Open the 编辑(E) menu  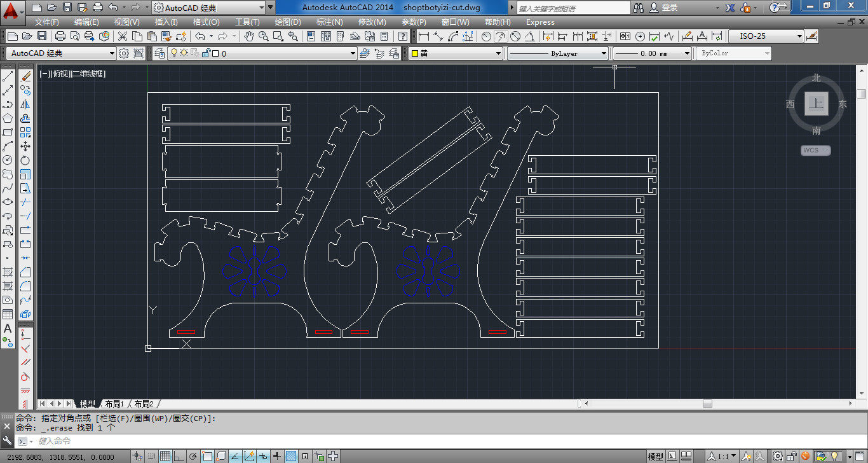point(86,22)
